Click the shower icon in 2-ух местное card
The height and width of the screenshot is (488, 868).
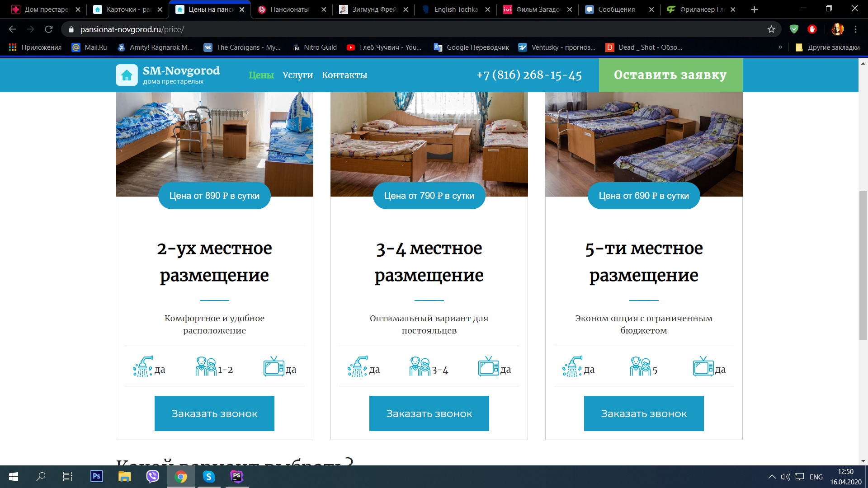pyautogui.click(x=142, y=366)
